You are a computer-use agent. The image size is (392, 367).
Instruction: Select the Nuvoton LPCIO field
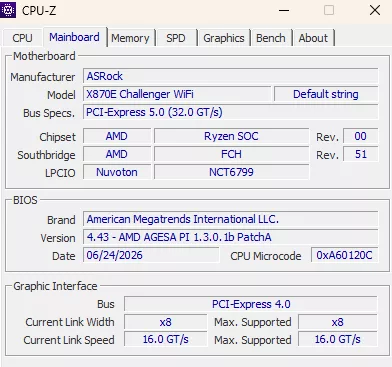tap(117, 172)
